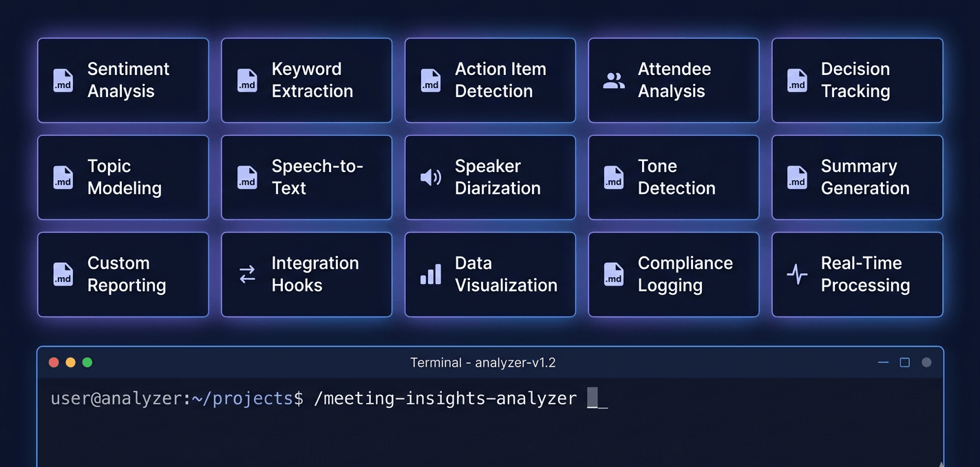Image resolution: width=980 pixels, height=467 pixels.
Task: Click the Speaker Diarization audio icon
Action: point(431,177)
